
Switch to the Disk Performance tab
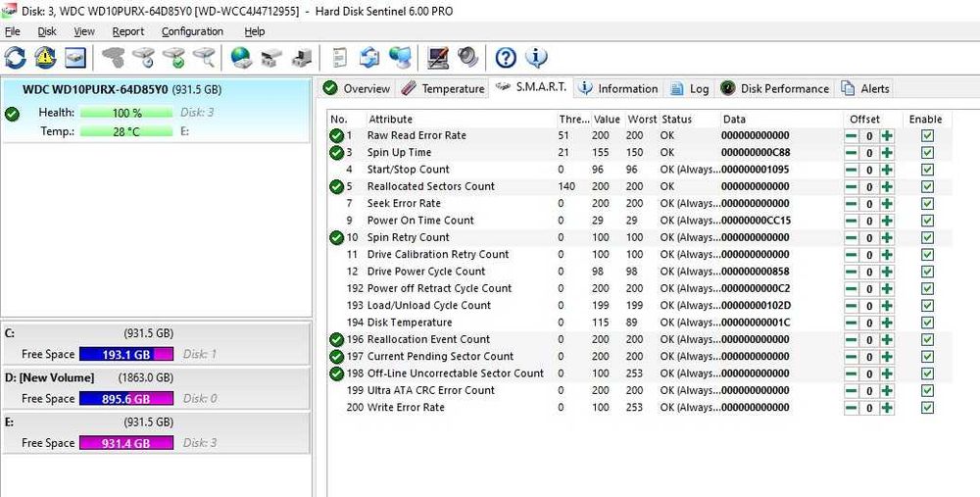click(x=775, y=89)
